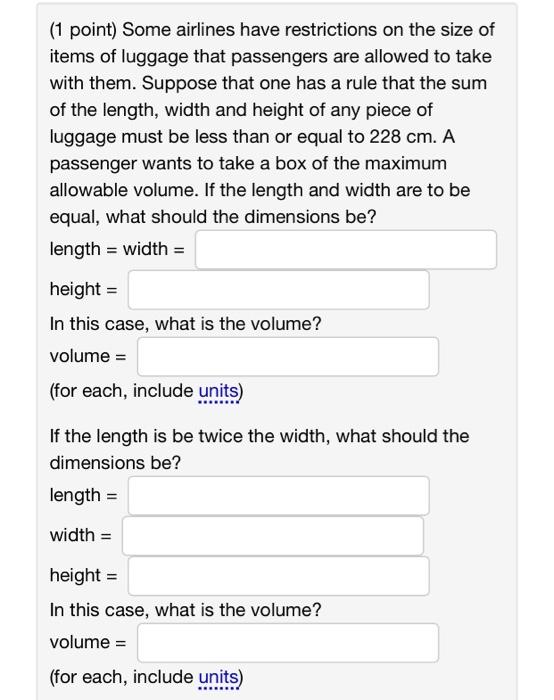
Task: Select the first volume answer field
Action: click(x=288, y=357)
